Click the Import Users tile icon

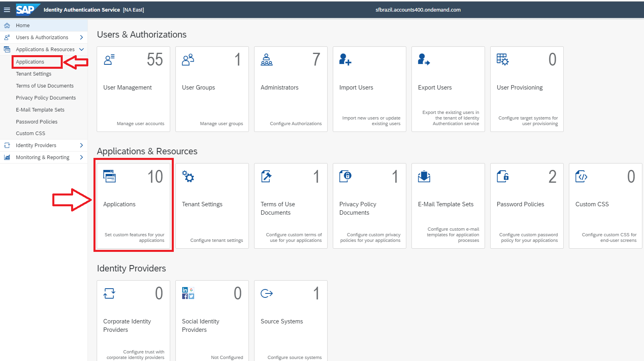click(345, 60)
